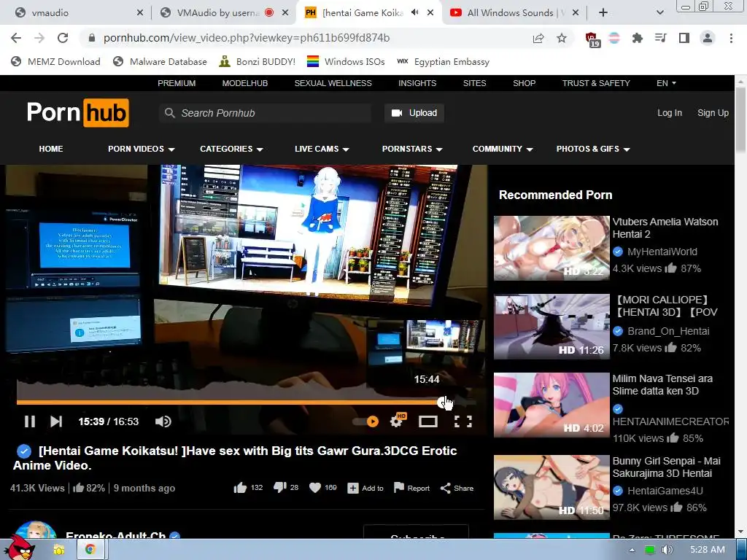This screenshot has height=560, width=747.
Task: Expand the CATEGORIES nav dropdown
Action: coord(231,149)
